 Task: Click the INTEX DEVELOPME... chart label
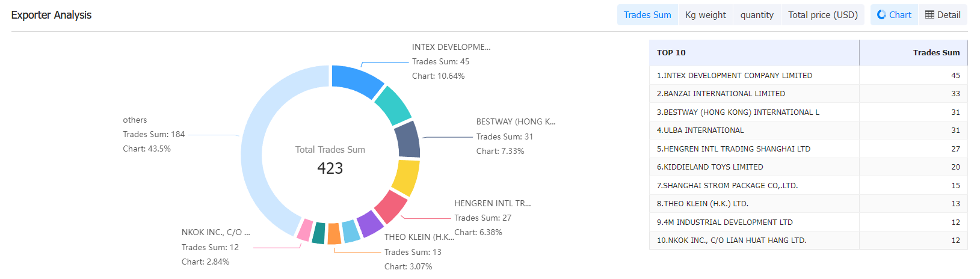point(451,47)
